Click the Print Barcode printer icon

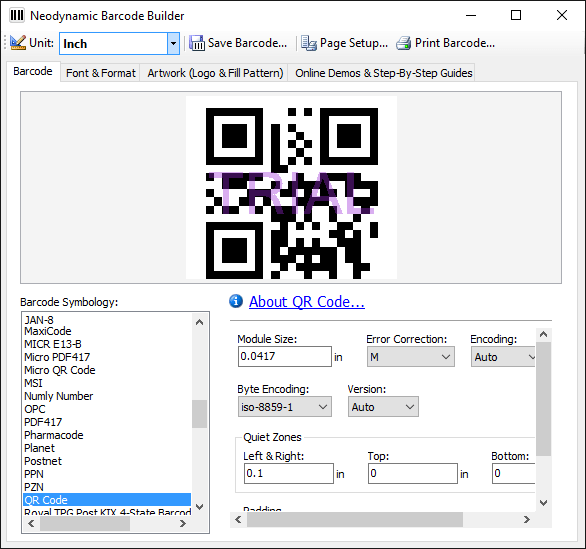tap(404, 43)
